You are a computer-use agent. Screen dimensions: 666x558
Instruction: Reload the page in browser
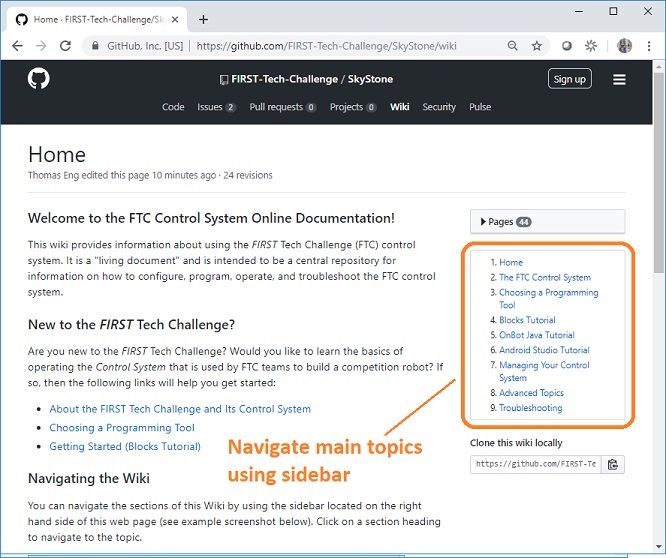click(66, 46)
